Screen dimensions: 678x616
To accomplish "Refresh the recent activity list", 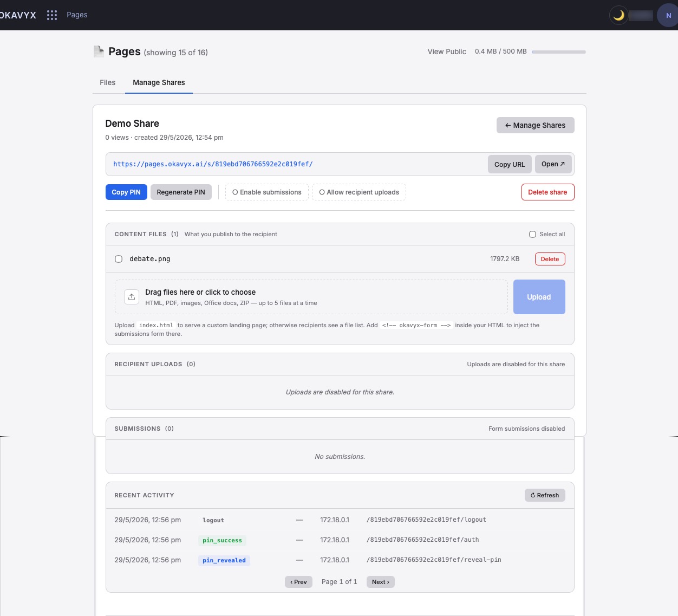I will [x=545, y=495].
